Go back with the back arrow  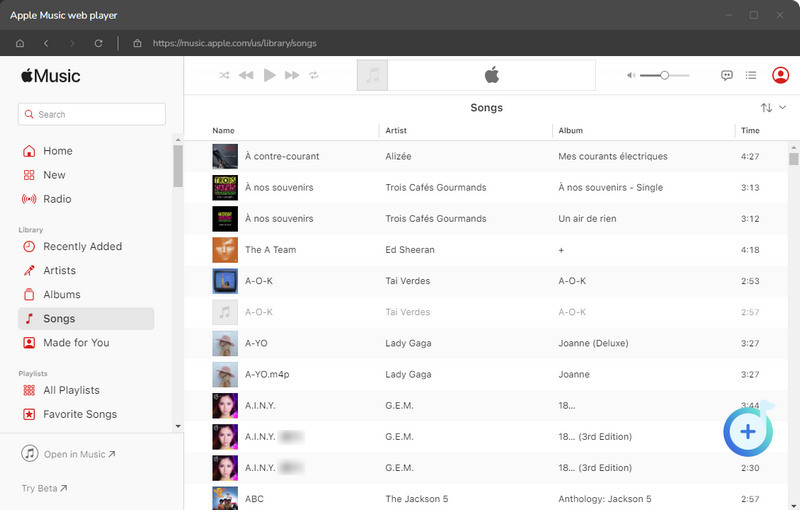(x=46, y=43)
